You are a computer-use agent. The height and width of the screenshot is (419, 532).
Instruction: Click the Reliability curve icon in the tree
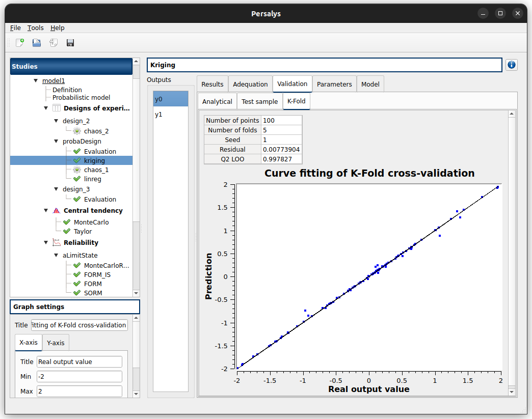(56, 242)
